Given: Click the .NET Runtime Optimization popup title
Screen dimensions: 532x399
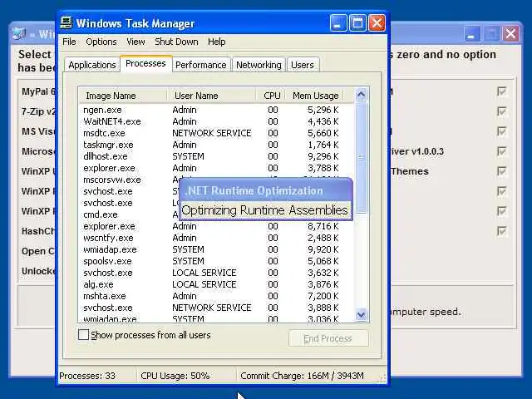Looking at the screenshot, I should pos(254,190).
